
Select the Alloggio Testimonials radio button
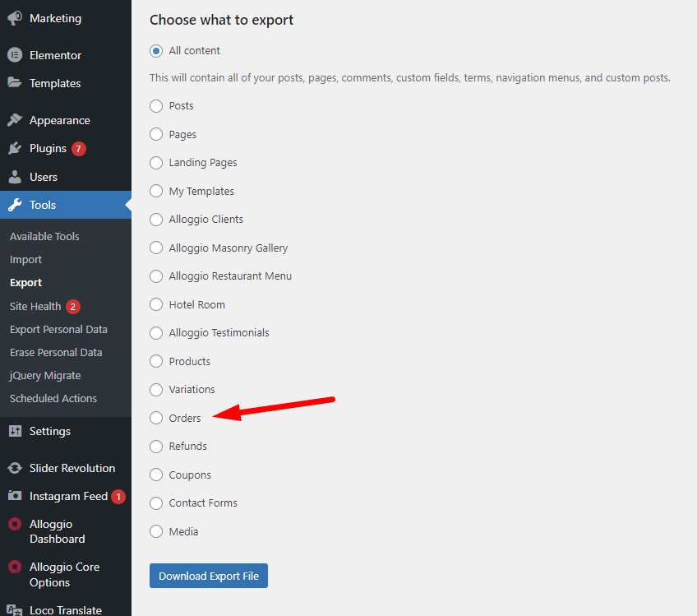point(156,333)
